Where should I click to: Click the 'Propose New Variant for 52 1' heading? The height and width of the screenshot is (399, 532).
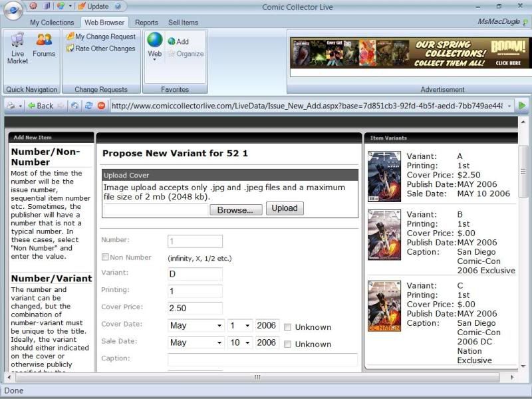pos(175,154)
